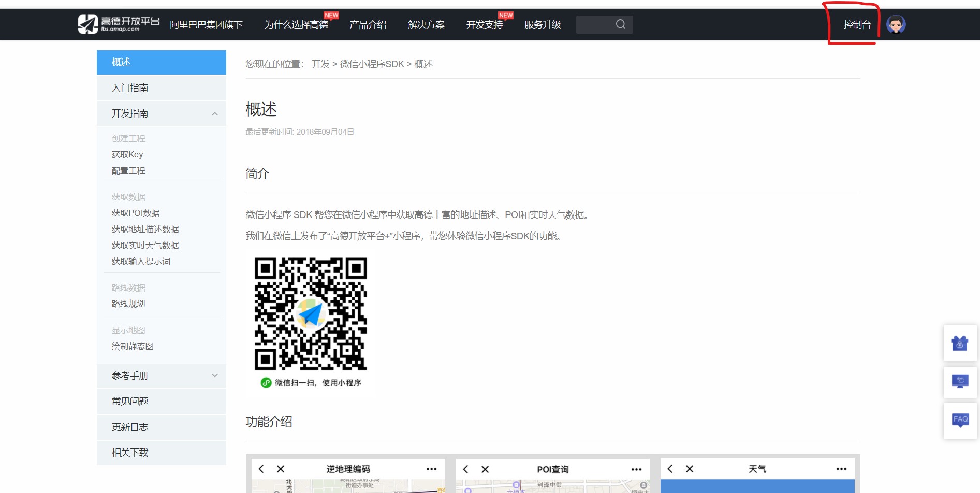This screenshot has height=493, width=980.
Task: Close the 天气 preview with X
Action: click(x=690, y=469)
